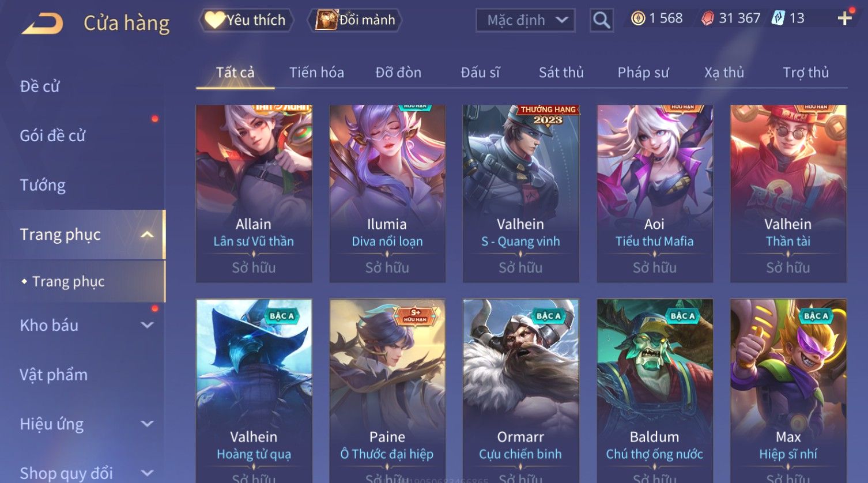Screen dimensions: 868x483
Task: Click the plus icon to add currency
Action: 844,18
